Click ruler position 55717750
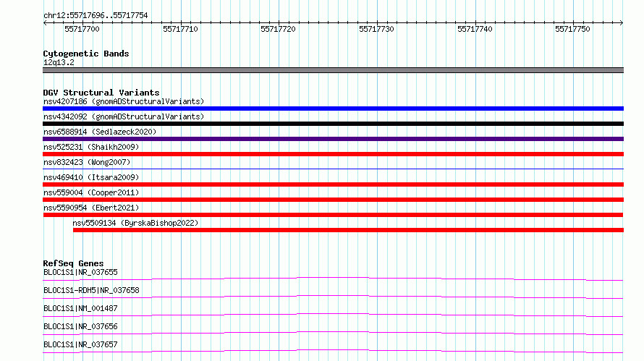Viewport: 644px width, 361px height. [572, 29]
